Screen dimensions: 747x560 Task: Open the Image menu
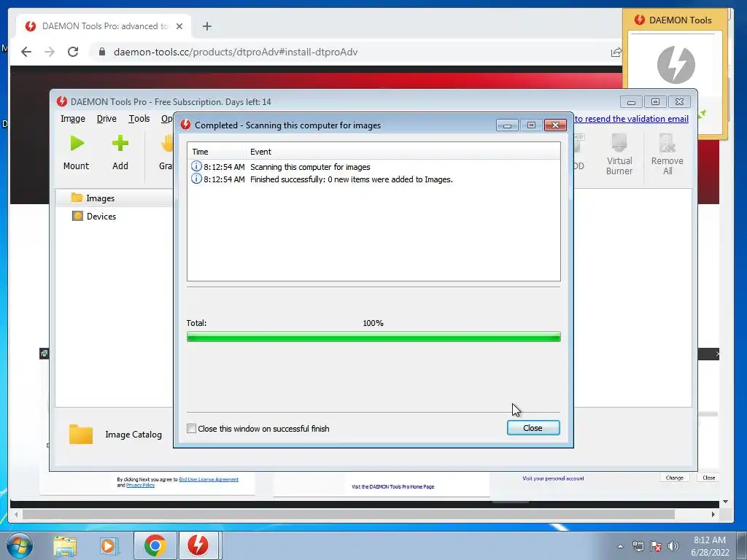tap(72, 119)
